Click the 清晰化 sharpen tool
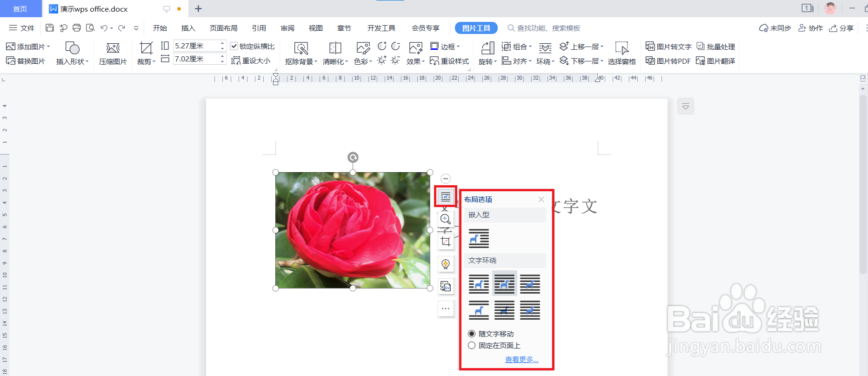The image size is (868, 376). coord(335,54)
